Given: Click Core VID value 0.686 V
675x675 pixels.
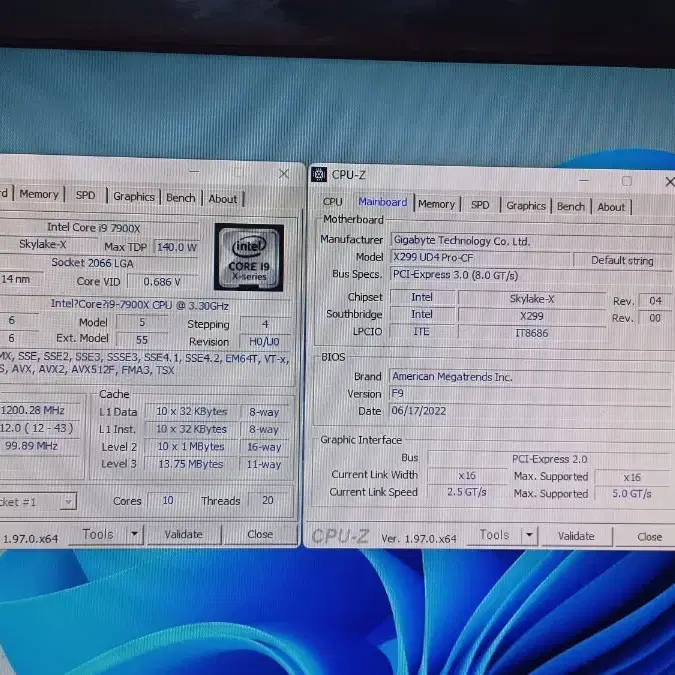Looking at the screenshot, I should point(162,282).
